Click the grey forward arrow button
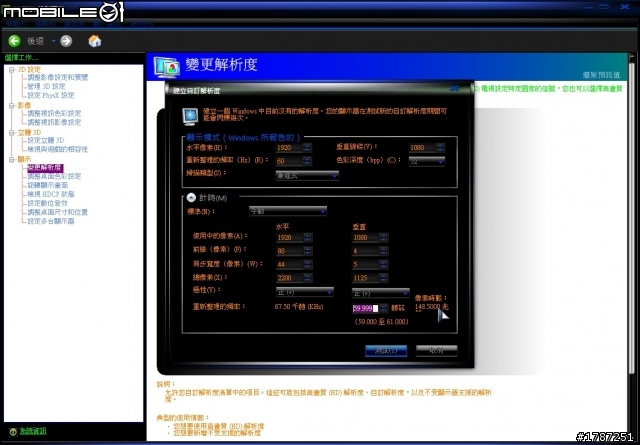This screenshot has width=640, height=445. tap(66, 41)
